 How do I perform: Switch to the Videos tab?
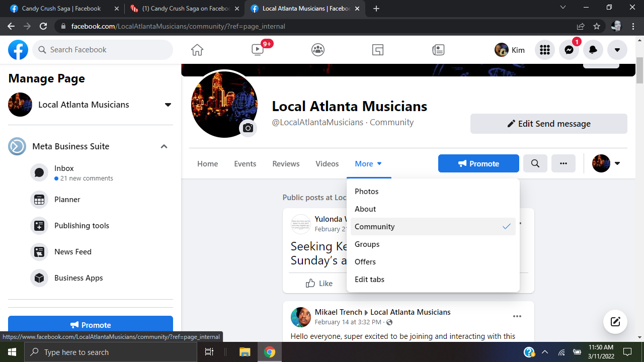327,164
